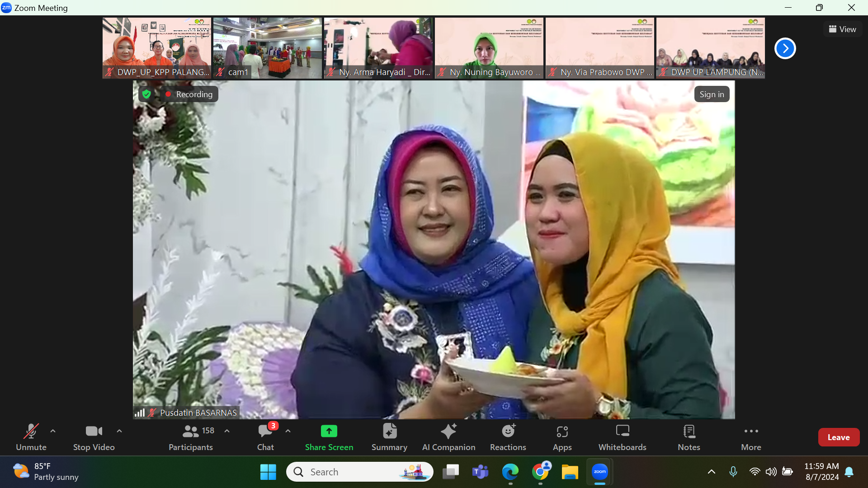Open the Reactions emoji panel

(x=508, y=436)
